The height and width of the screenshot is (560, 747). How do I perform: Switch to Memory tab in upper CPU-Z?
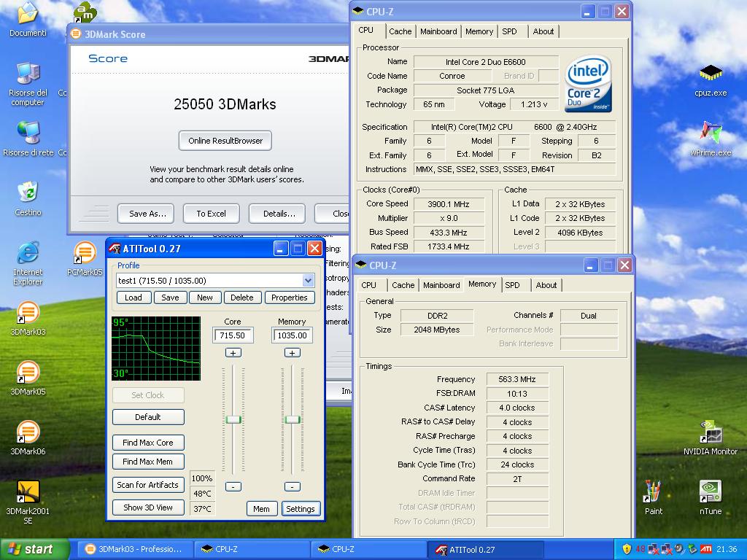click(x=479, y=31)
